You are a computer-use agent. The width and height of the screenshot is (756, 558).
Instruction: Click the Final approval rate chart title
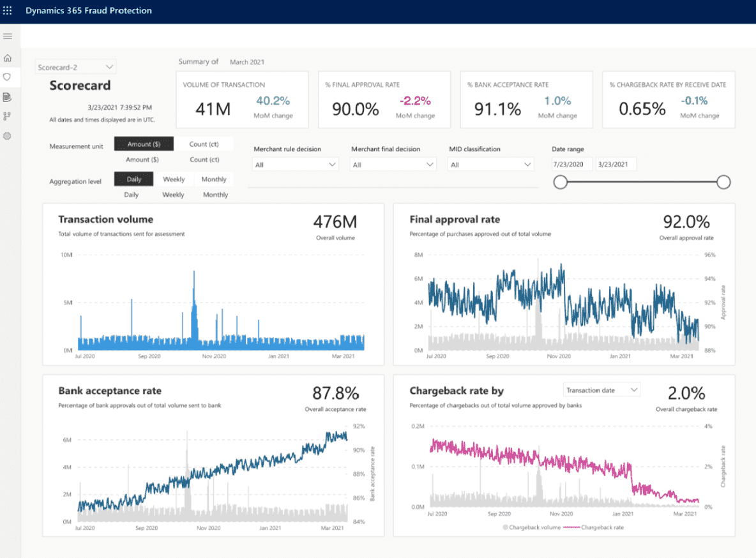coord(455,220)
